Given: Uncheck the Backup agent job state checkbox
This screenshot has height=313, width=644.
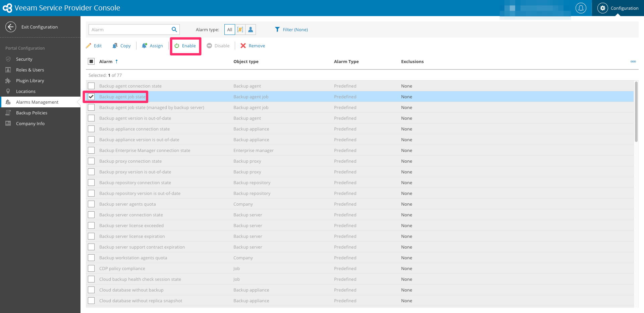Looking at the screenshot, I should 91,97.
